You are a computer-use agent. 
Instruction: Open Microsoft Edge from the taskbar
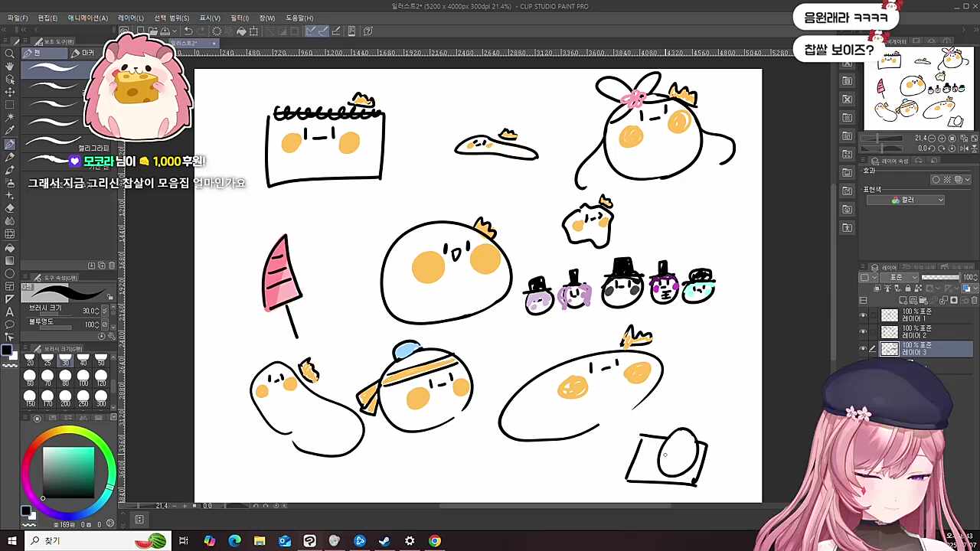[x=235, y=541]
